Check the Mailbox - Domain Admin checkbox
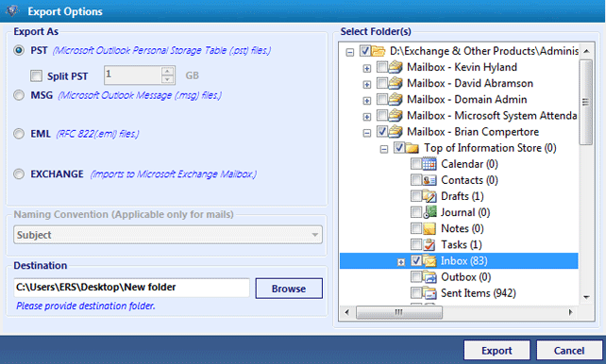The height and width of the screenshot is (364, 606). coord(382,99)
